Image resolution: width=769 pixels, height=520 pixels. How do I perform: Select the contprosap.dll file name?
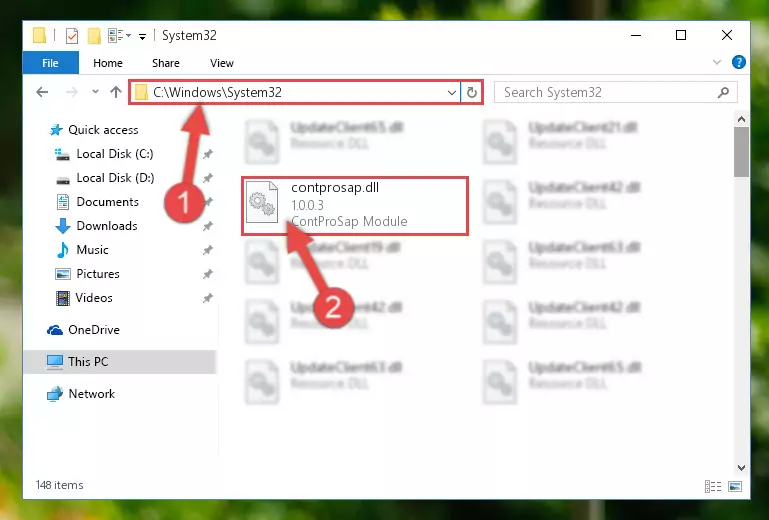[x=335, y=187]
